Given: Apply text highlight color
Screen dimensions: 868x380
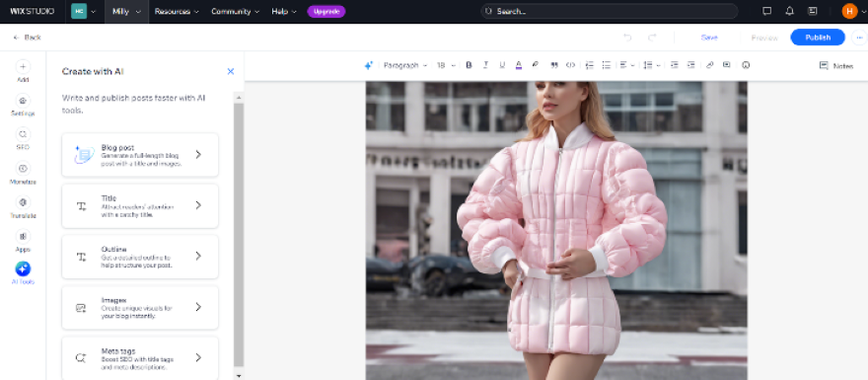Looking at the screenshot, I should coord(536,65).
